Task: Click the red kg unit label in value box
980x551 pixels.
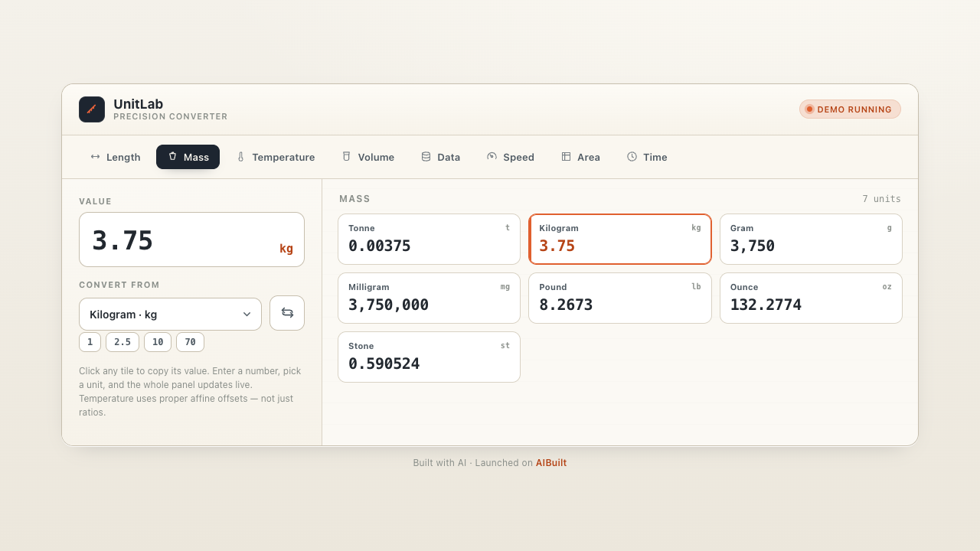Action: click(x=286, y=249)
